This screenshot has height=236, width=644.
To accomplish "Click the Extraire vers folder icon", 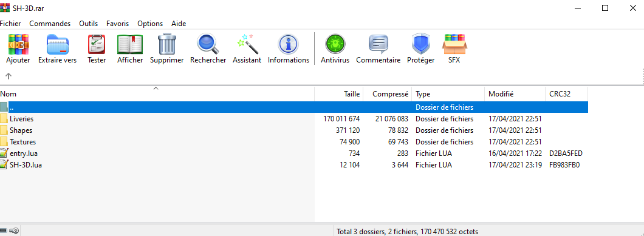I will (58, 44).
